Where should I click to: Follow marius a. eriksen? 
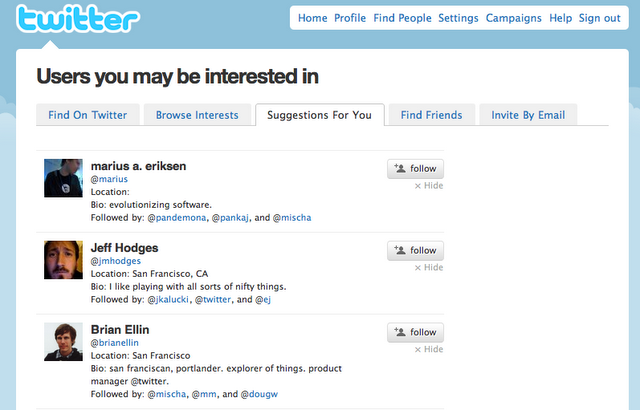coord(415,168)
